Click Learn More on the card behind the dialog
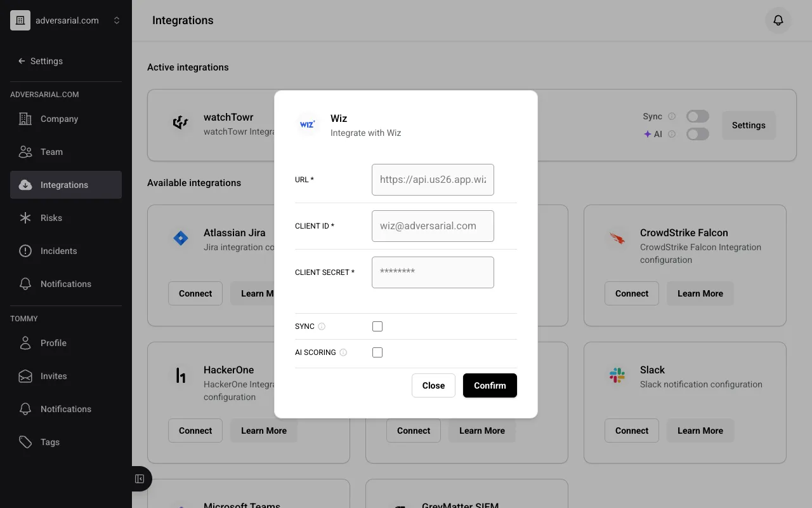The image size is (812, 508). coord(482,431)
